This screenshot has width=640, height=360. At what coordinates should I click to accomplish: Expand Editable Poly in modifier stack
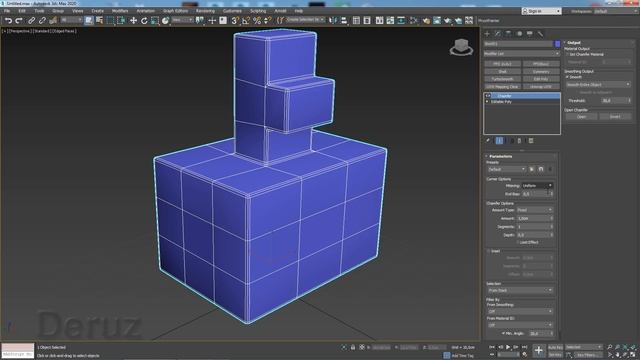coord(487,102)
